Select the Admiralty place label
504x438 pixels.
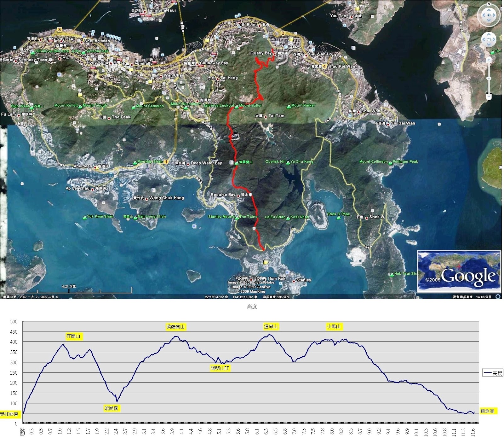(x=143, y=63)
